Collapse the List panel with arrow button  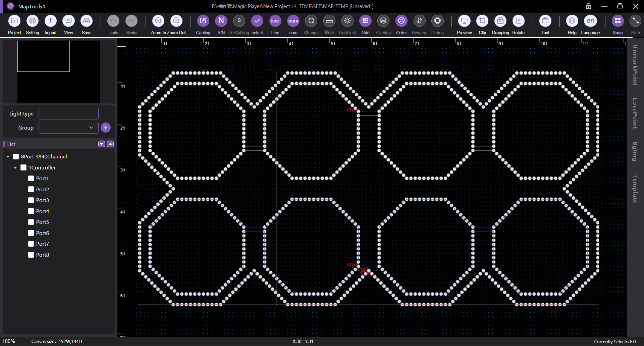pos(110,144)
